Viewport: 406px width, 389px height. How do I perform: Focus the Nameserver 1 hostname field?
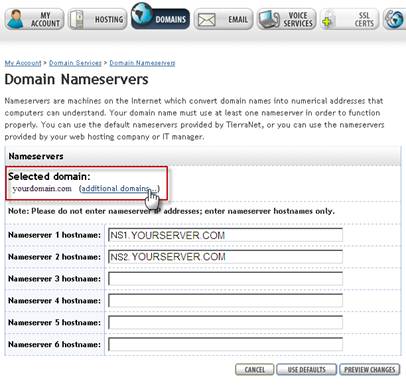(226, 235)
